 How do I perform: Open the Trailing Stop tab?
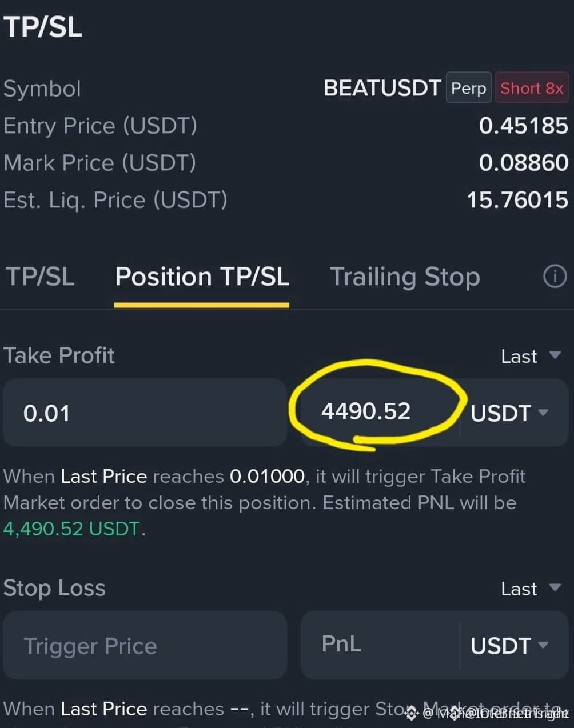tap(405, 277)
